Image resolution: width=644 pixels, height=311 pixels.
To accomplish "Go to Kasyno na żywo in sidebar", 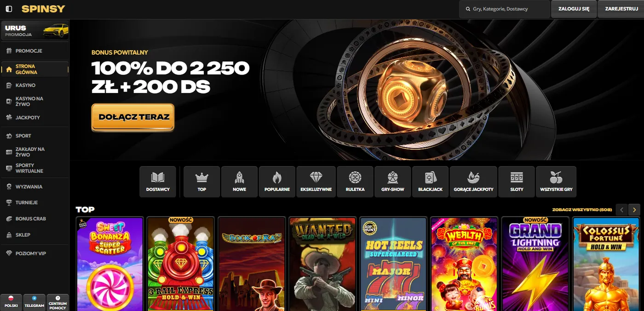I will point(29,101).
